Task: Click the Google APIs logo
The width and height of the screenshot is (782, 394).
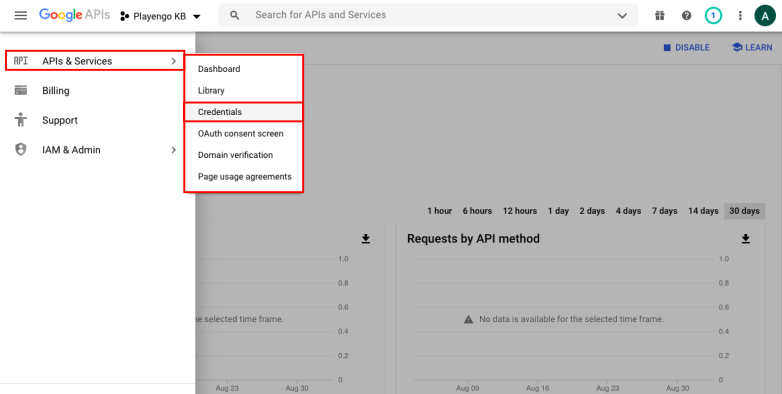Action: coord(75,15)
